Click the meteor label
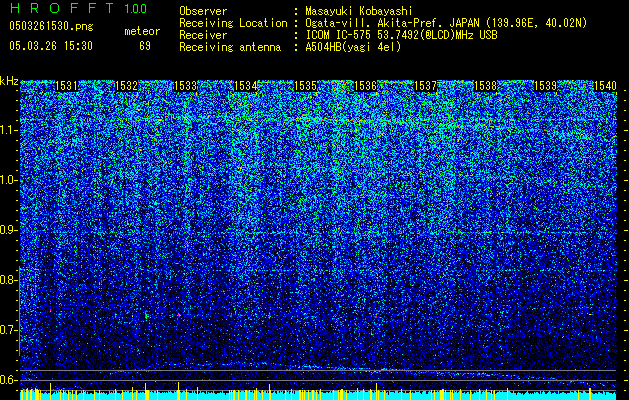The image size is (629, 400). (142, 31)
